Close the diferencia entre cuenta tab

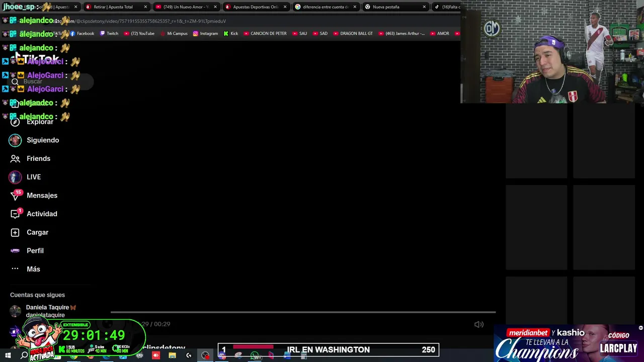355,7
